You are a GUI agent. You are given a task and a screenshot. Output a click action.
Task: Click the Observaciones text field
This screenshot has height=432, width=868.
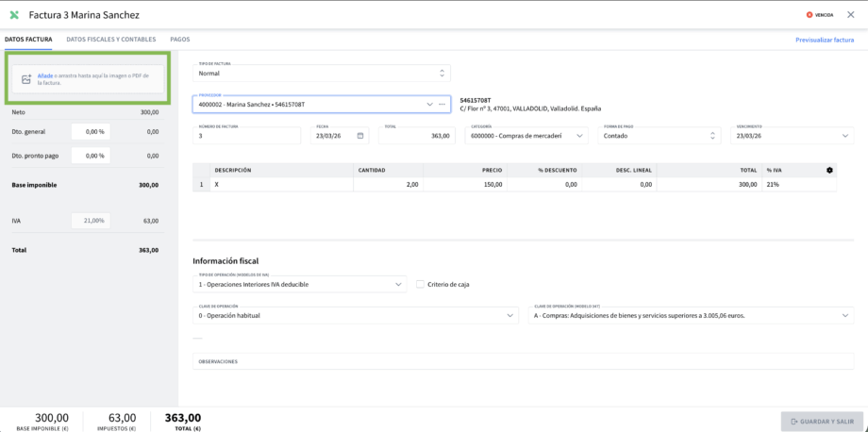(523, 361)
